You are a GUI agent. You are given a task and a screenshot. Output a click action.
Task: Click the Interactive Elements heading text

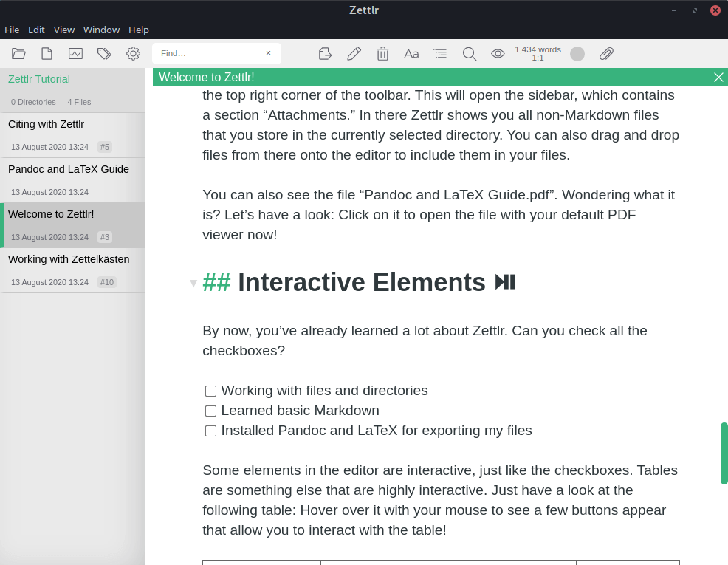362,282
